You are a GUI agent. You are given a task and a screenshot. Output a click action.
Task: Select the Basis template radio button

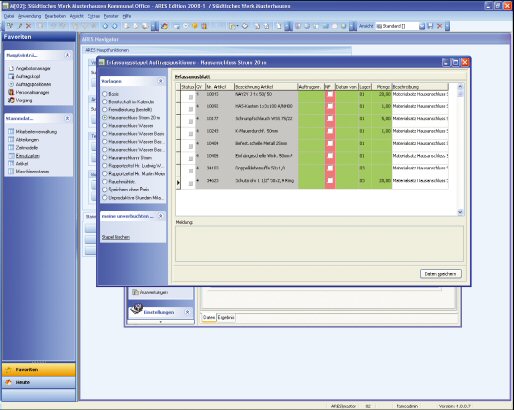104,94
